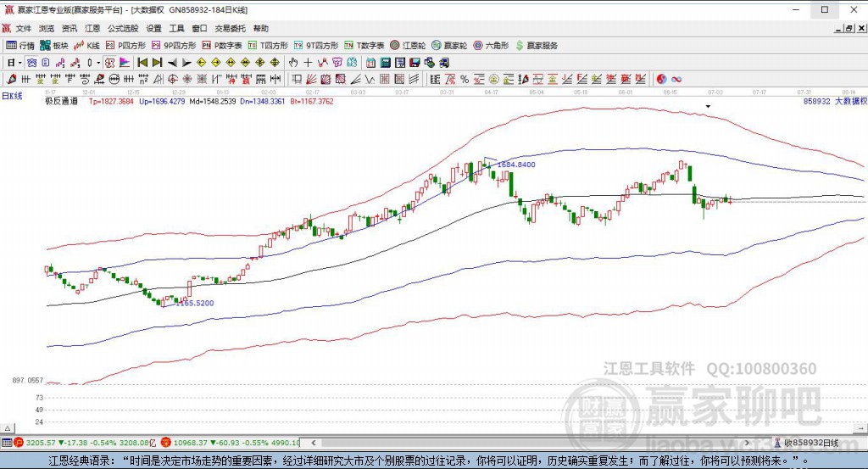This screenshot has width=868, height=469.
Task: Open the P数字表 tool
Action: (x=222, y=46)
